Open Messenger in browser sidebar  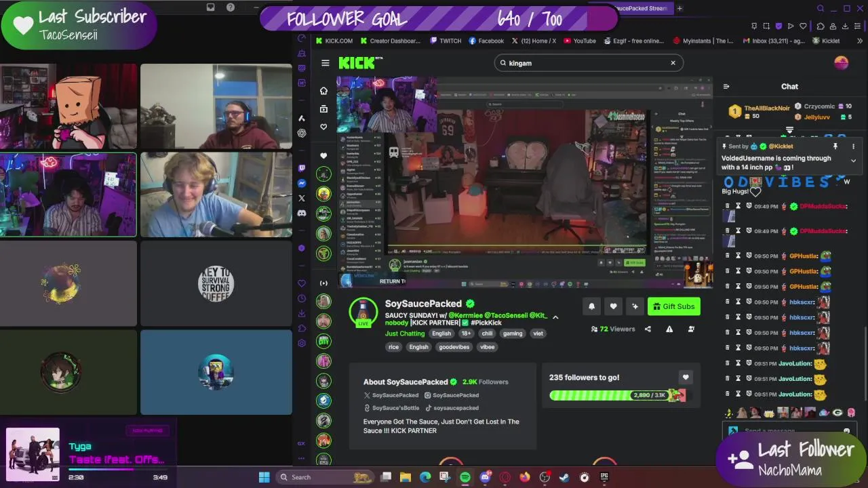point(302,183)
